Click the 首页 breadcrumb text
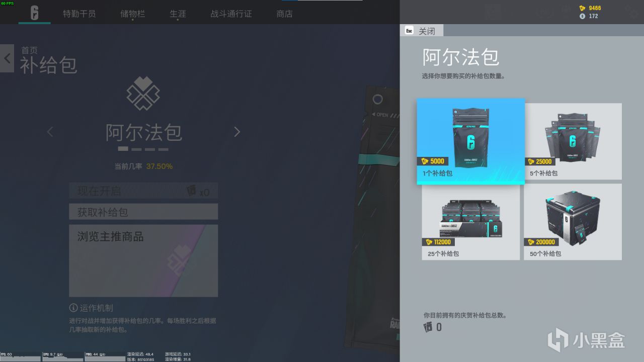644x362 pixels. point(29,50)
